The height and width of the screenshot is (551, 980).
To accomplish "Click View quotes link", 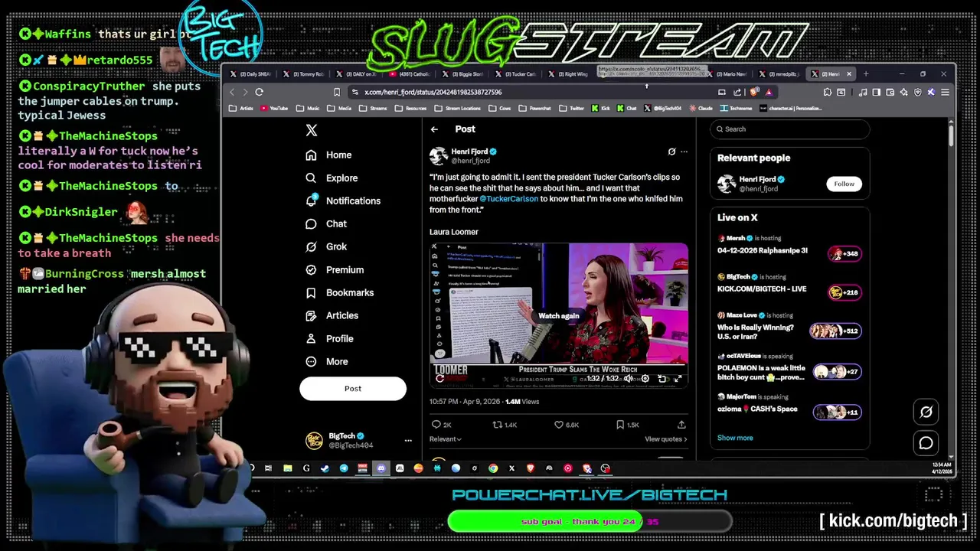I will coord(665,439).
